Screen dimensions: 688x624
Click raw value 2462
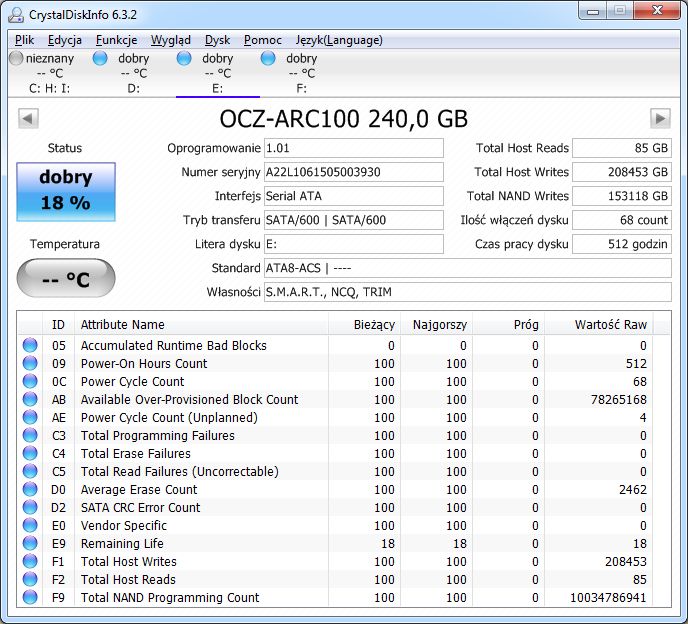point(633,489)
